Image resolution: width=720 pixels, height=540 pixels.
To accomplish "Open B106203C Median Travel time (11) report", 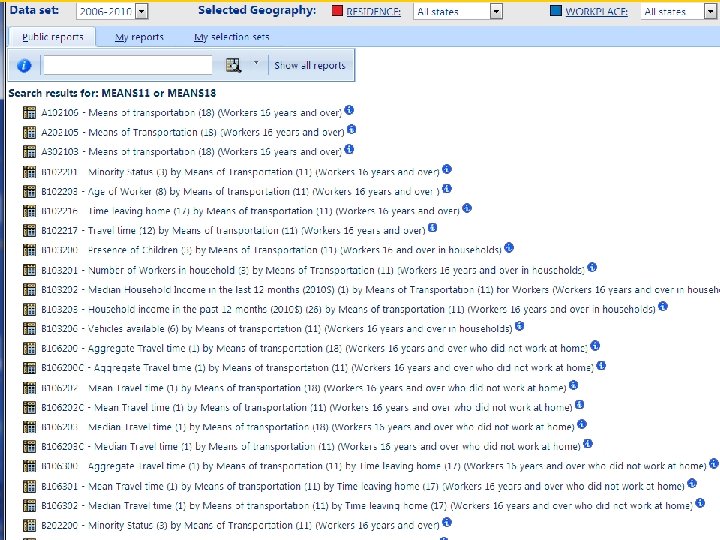I will pyautogui.click(x=311, y=446).
